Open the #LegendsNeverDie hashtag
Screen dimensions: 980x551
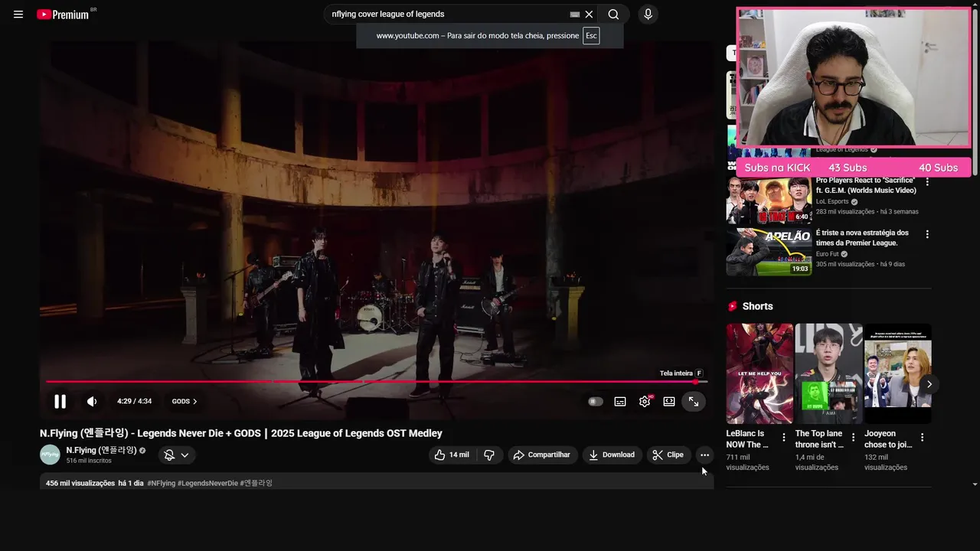(x=207, y=483)
